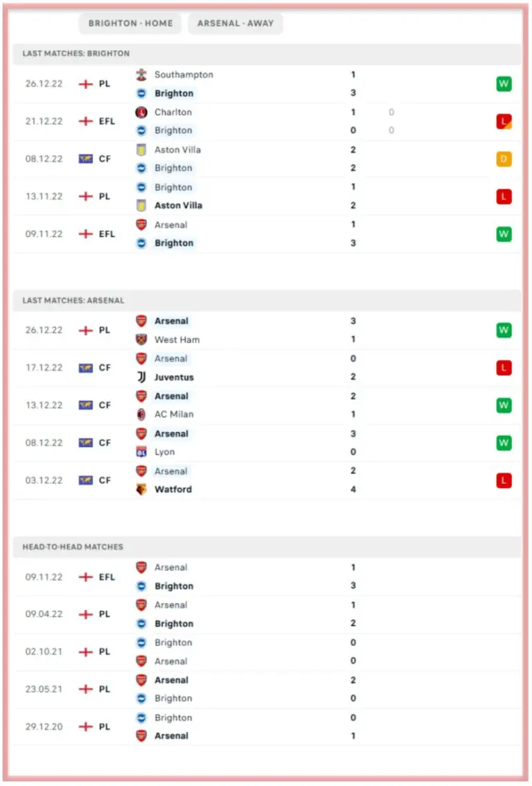Click the orange D badge for Aston Villa draw

coord(504,159)
